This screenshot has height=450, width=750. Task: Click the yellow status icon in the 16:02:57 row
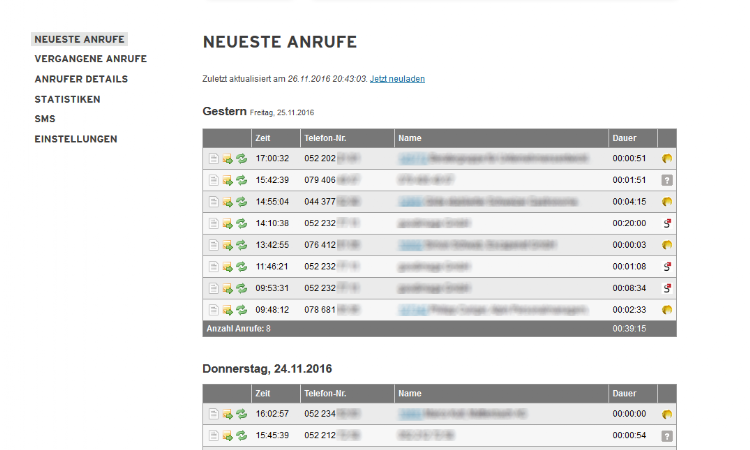click(667, 414)
